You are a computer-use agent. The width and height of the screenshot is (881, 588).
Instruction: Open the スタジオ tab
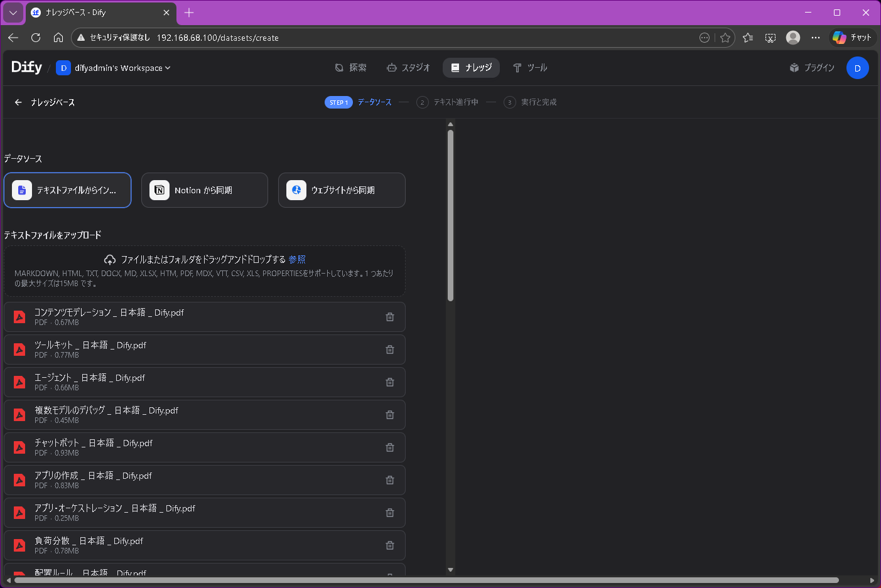[408, 68]
